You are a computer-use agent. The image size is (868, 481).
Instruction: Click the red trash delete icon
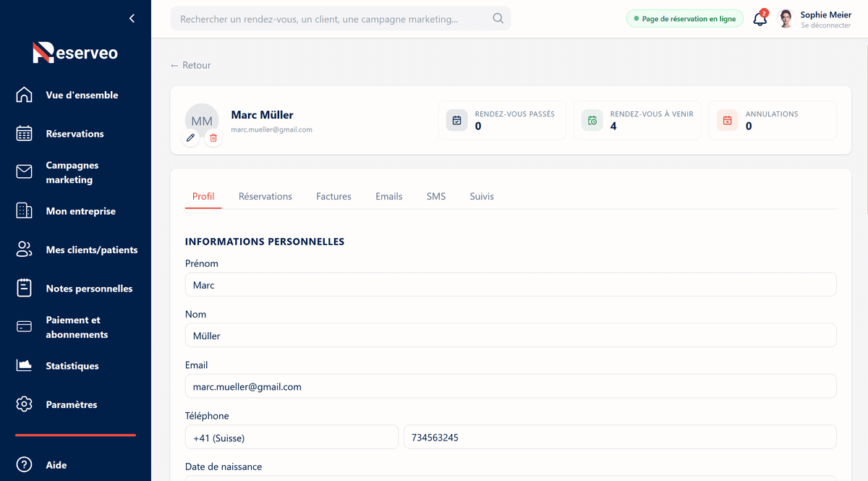213,137
